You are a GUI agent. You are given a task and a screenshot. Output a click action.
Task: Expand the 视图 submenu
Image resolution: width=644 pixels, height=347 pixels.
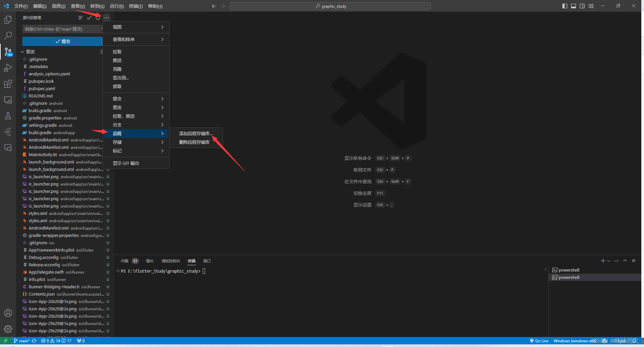136,27
